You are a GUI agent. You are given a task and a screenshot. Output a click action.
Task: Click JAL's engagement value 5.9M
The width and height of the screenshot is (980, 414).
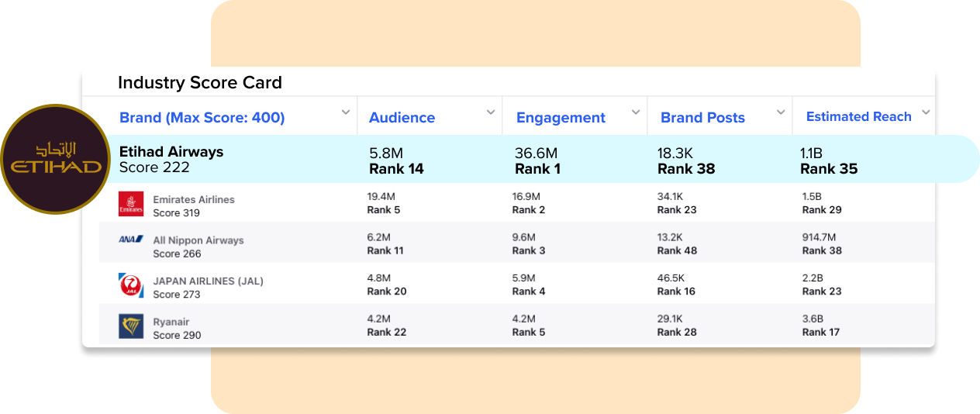point(524,278)
